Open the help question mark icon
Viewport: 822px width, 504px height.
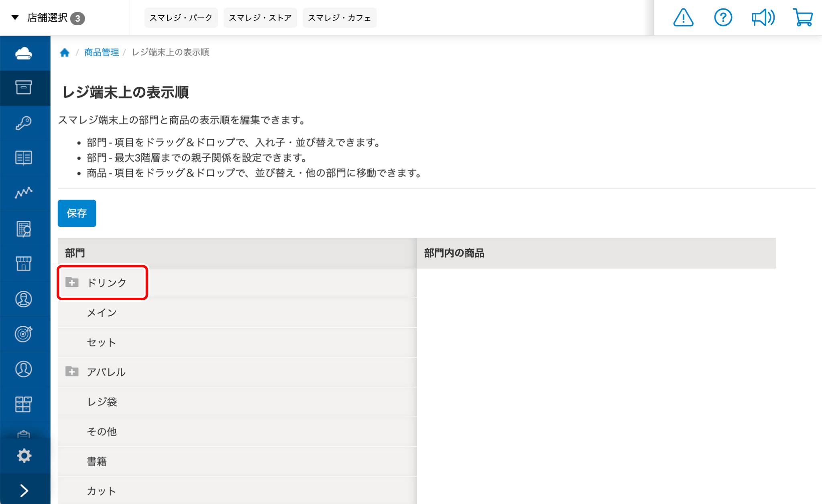tap(723, 18)
